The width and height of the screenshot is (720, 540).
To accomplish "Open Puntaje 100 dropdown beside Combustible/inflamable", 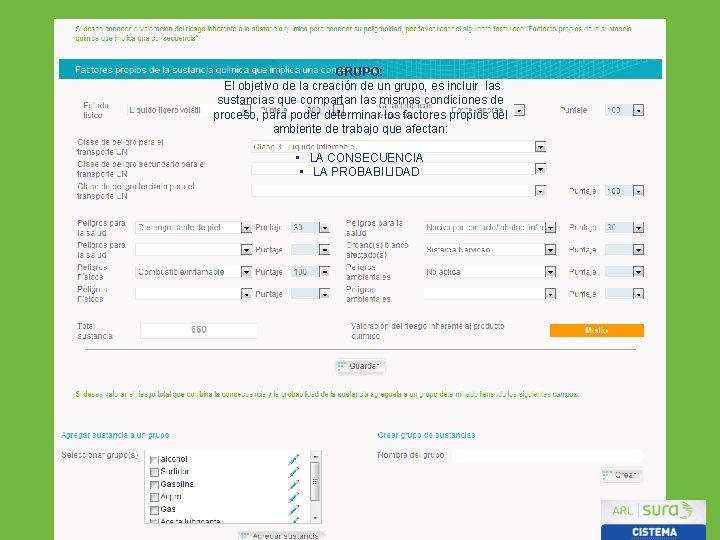I will point(324,272).
